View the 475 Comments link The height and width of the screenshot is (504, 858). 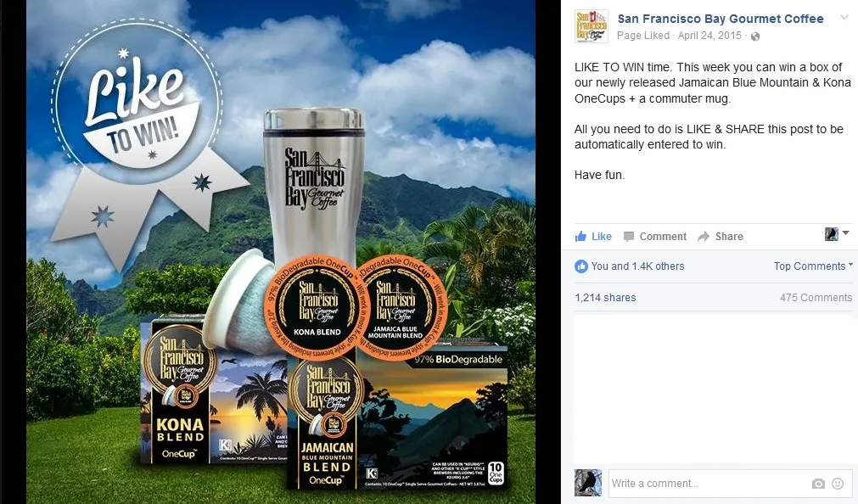tap(816, 298)
